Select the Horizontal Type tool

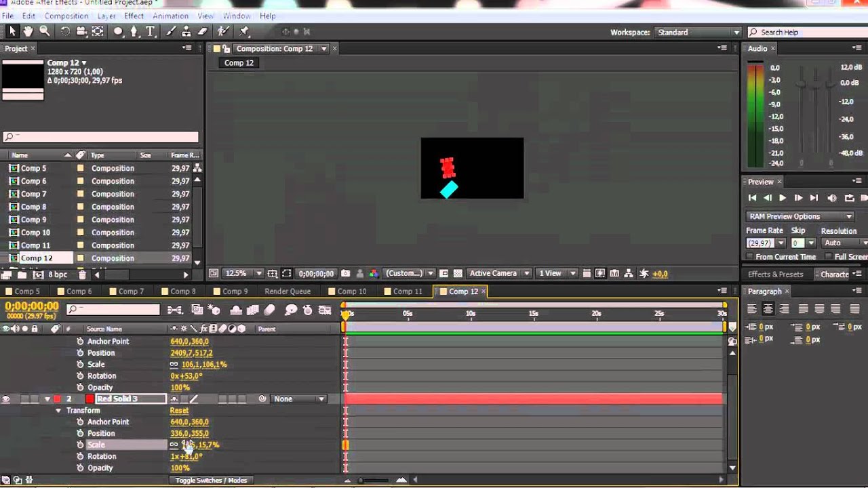point(151,31)
